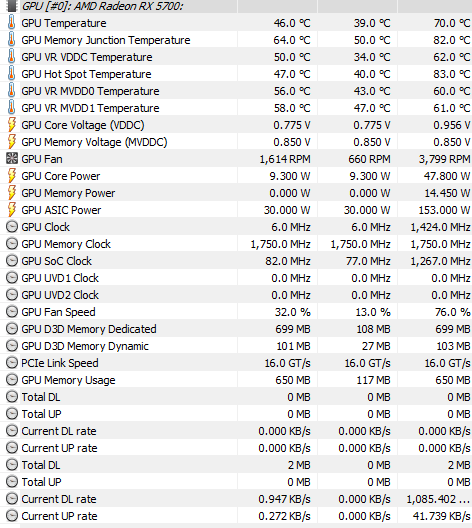Screen dimensions: 472x528
Task: Select GPU VR VDDC Temperature label
Action: pos(87,57)
